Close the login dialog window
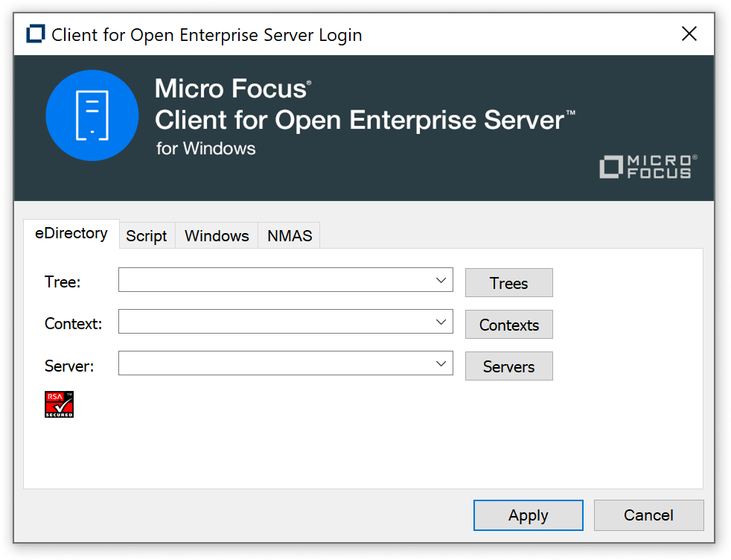This screenshot has width=731, height=560. click(x=689, y=34)
